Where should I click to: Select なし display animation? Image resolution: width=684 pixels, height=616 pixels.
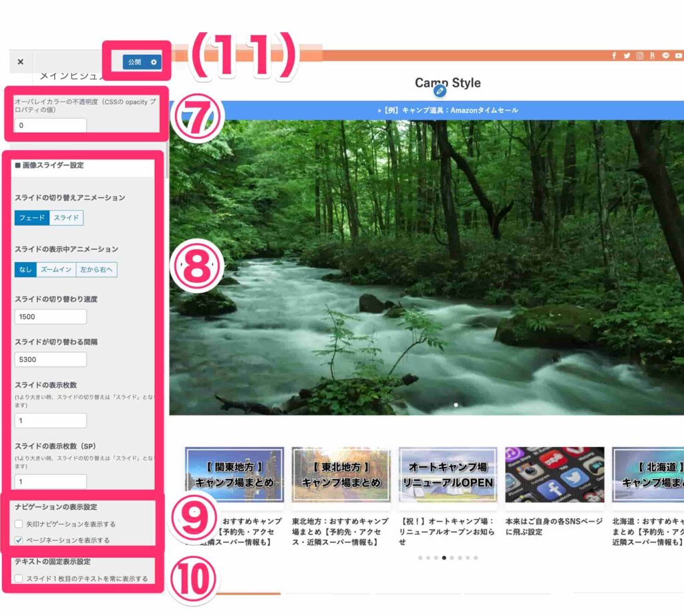[25, 269]
